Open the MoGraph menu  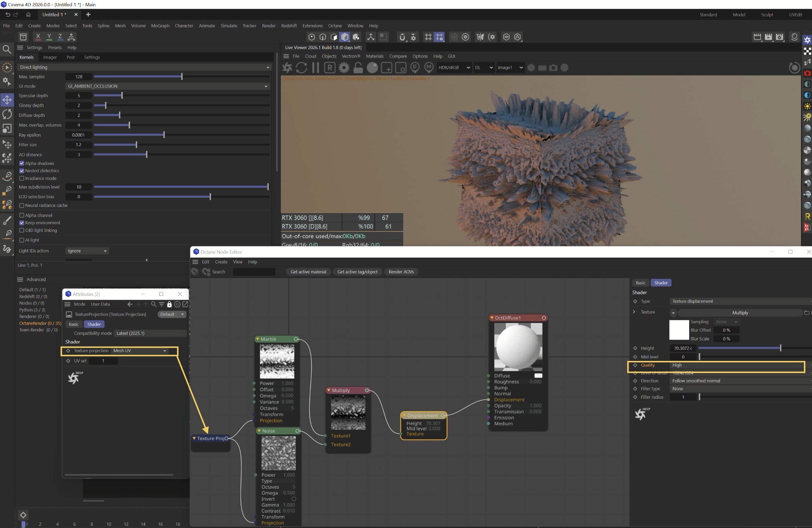[160, 26]
